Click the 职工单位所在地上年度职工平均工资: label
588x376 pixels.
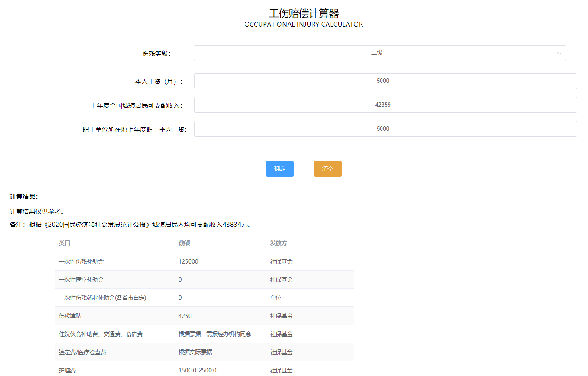pyautogui.click(x=135, y=129)
